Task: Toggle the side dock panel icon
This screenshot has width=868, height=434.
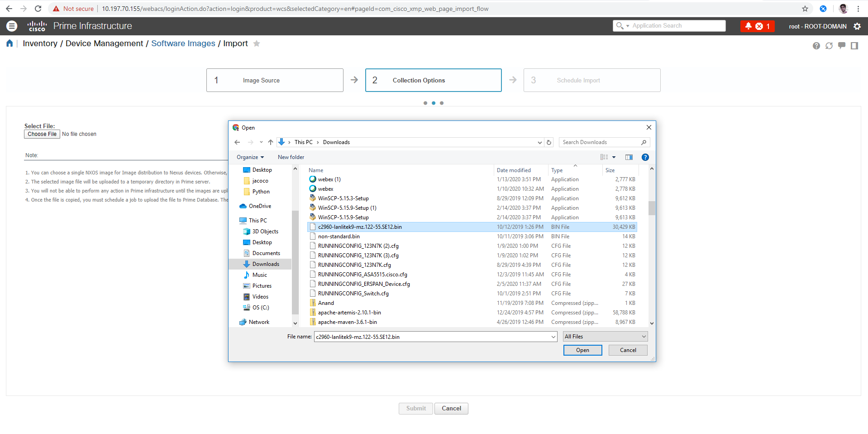Action: pyautogui.click(x=854, y=46)
